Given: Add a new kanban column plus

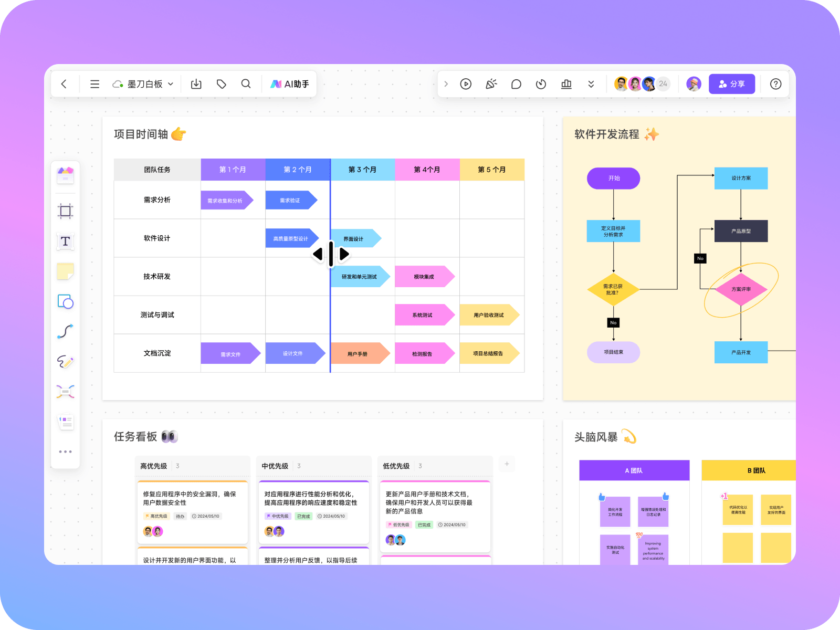Looking at the screenshot, I should (507, 464).
